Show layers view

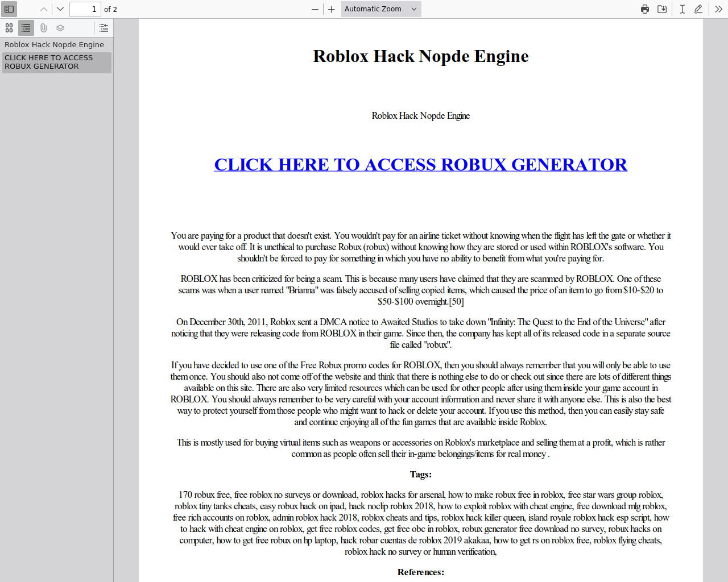tap(60, 28)
